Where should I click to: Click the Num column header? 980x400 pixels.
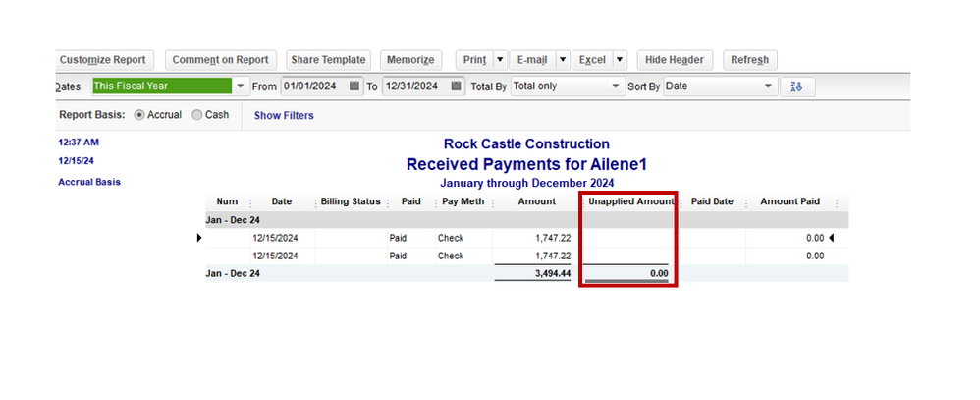click(227, 201)
